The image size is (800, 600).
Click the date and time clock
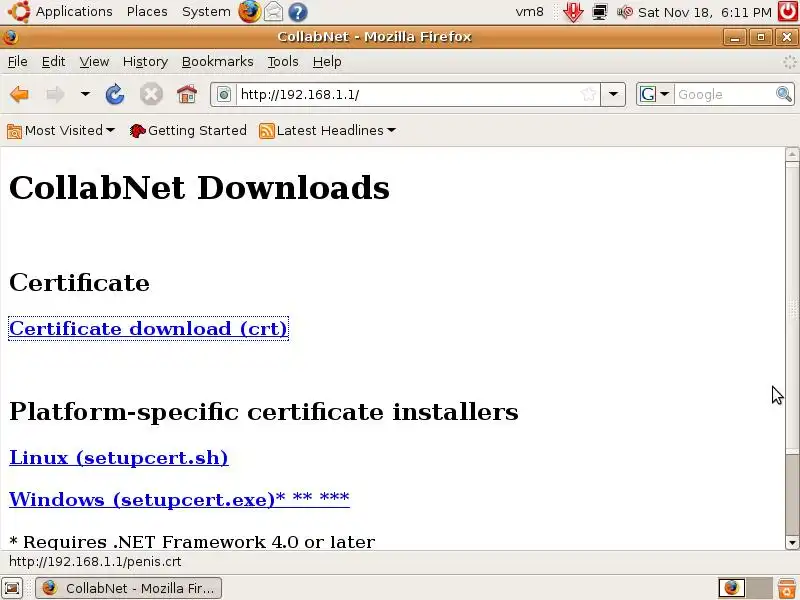[x=705, y=12]
